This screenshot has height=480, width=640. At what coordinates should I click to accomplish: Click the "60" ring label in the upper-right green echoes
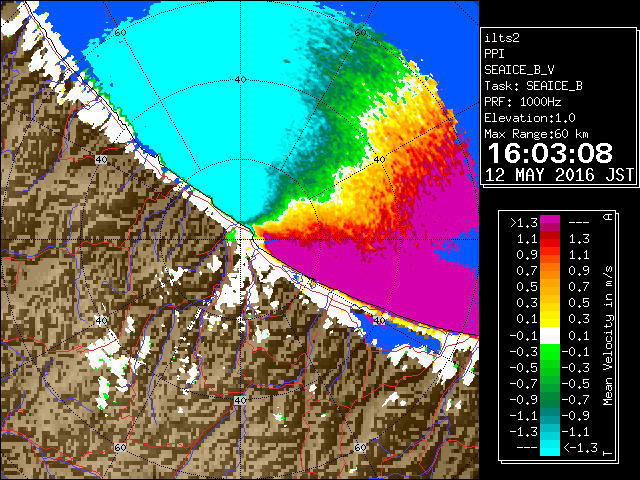360,32
